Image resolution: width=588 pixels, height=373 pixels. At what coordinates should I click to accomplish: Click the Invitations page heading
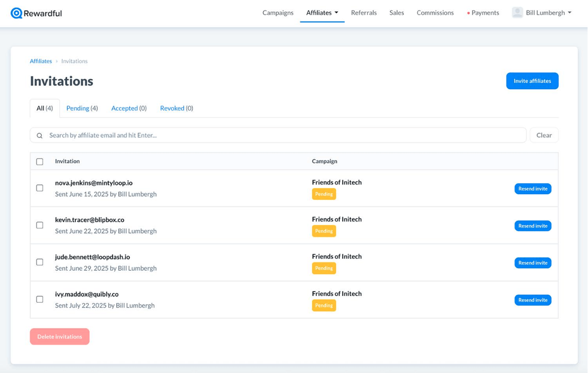[61, 81]
